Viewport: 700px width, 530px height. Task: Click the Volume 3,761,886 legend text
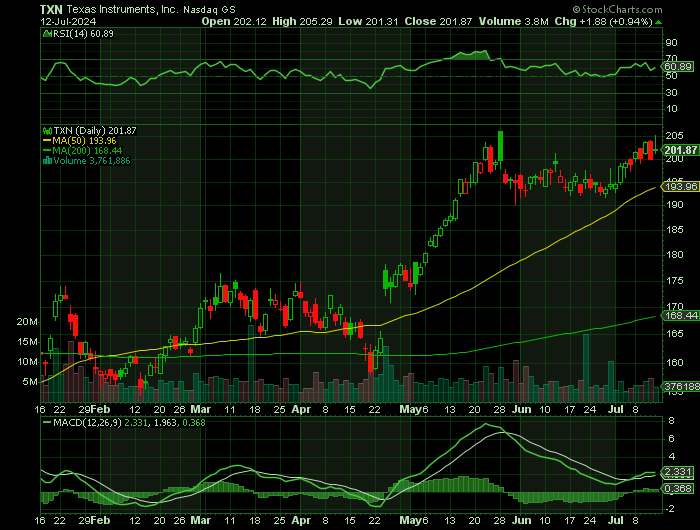pyautogui.click(x=92, y=161)
